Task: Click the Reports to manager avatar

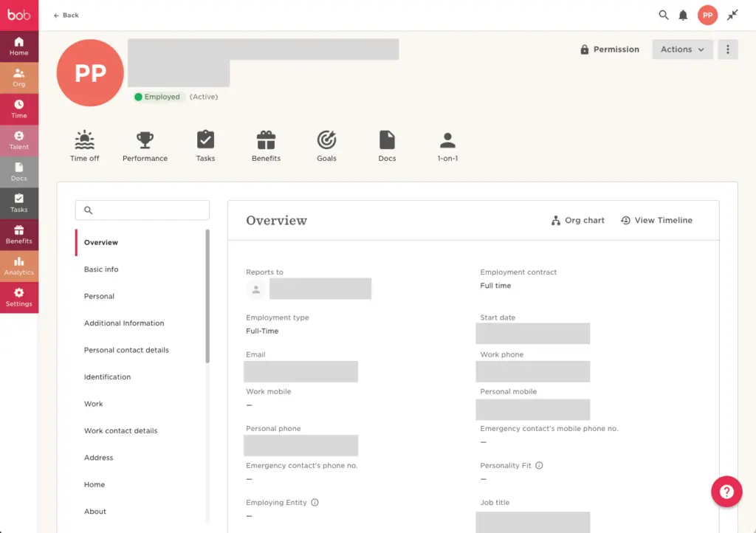Action: 256,289
